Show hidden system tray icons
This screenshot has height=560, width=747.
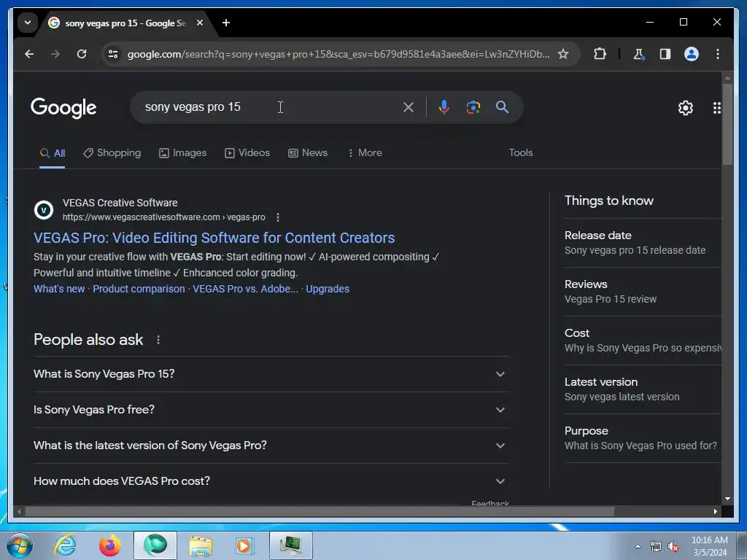coord(638,546)
